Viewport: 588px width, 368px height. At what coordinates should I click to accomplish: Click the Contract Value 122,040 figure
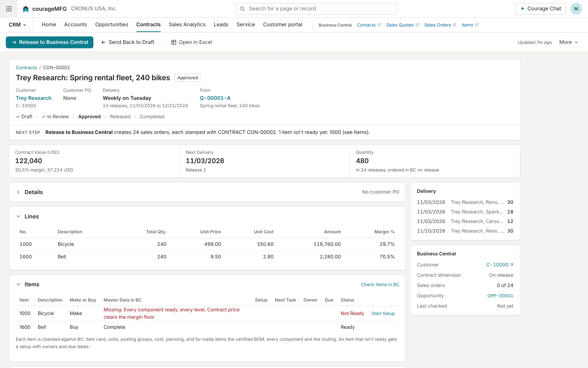[28, 161]
